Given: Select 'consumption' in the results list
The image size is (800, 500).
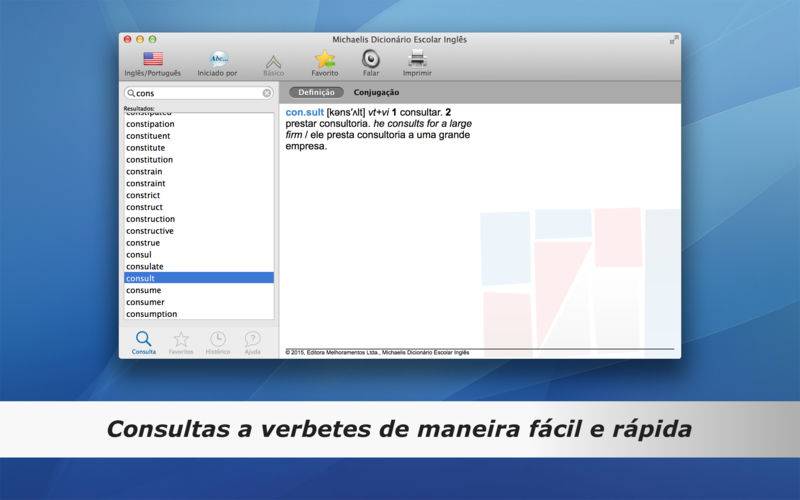Looking at the screenshot, I should (199, 314).
